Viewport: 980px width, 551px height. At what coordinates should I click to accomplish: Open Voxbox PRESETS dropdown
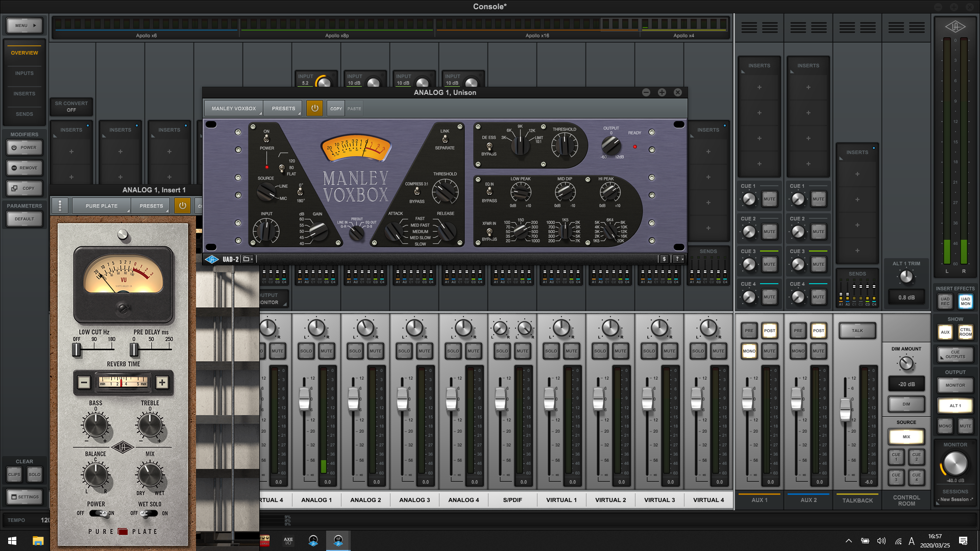pyautogui.click(x=283, y=108)
